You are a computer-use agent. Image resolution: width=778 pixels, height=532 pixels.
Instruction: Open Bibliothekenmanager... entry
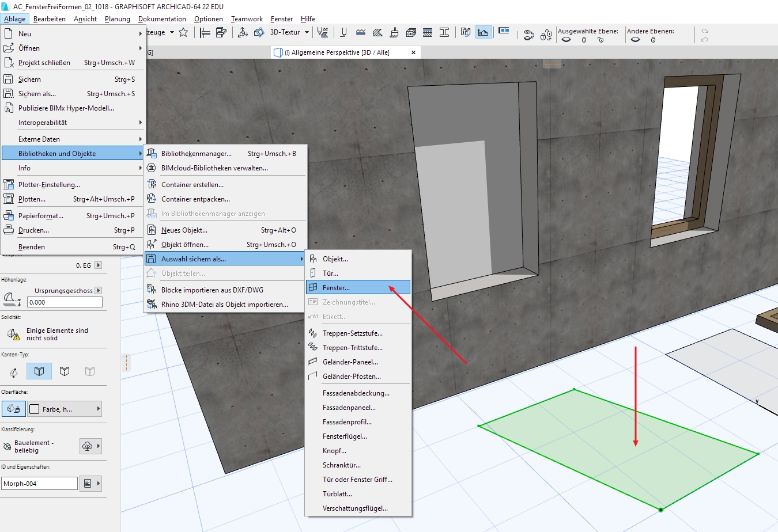[x=225, y=153]
